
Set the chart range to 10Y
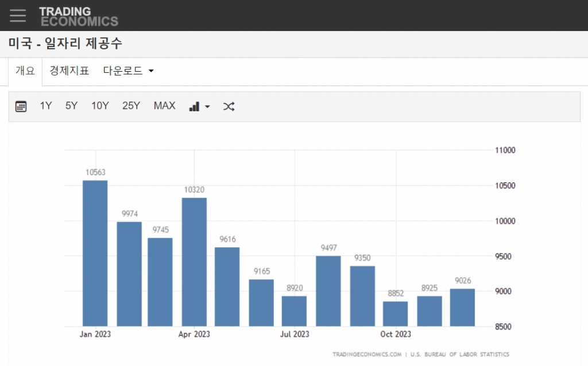100,106
